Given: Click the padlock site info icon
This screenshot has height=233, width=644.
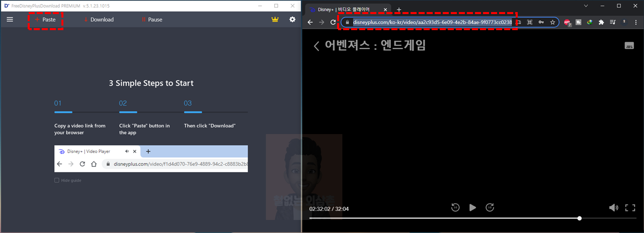Looking at the screenshot, I should tap(347, 22).
